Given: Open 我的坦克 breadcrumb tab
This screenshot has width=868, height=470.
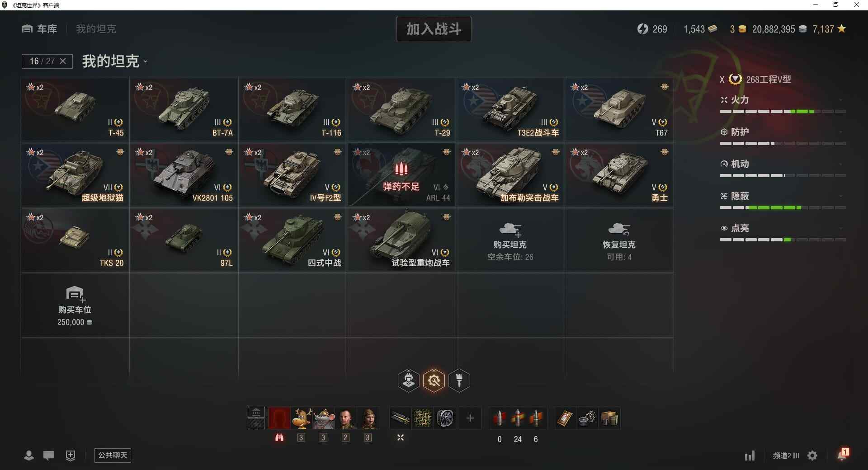Looking at the screenshot, I should (x=96, y=29).
